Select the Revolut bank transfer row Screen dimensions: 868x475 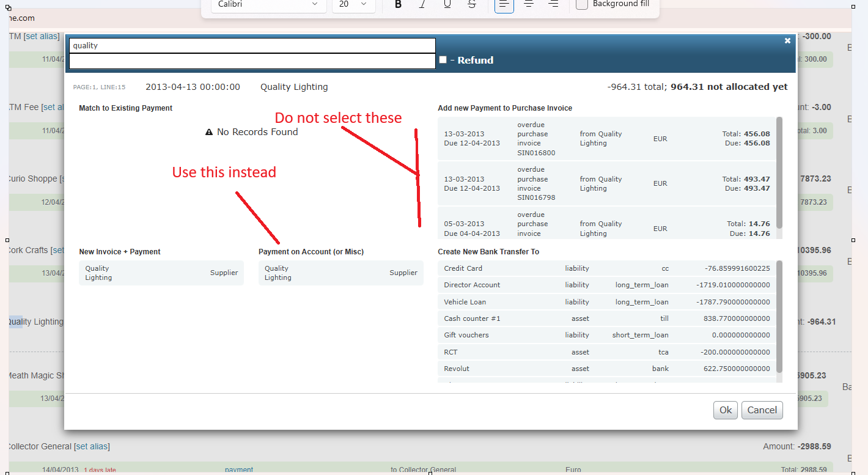[606, 369]
